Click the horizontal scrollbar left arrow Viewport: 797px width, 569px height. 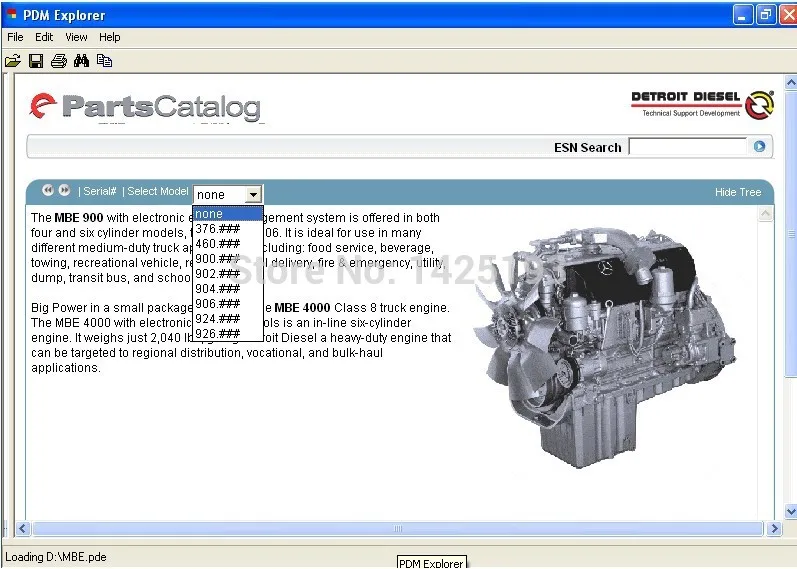coord(22,528)
